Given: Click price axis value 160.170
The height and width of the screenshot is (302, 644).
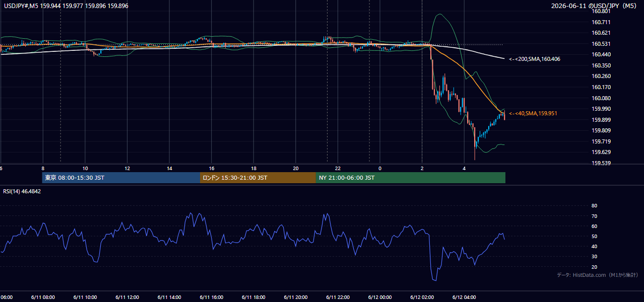Looking at the screenshot, I should pos(601,88).
